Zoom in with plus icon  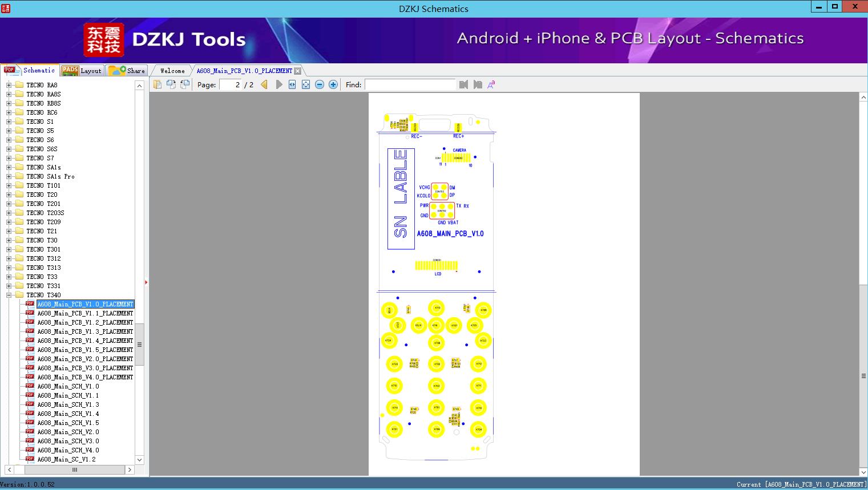pyautogui.click(x=333, y=84)
